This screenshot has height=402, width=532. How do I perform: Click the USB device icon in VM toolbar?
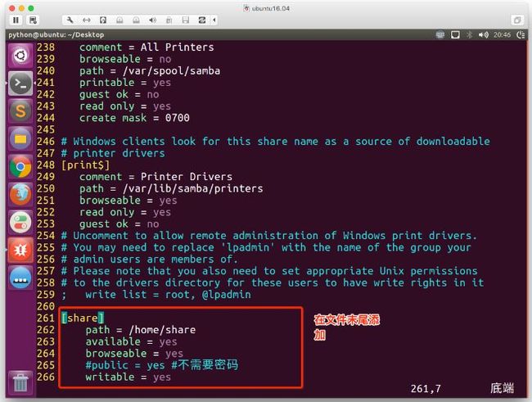click(169, 20)
